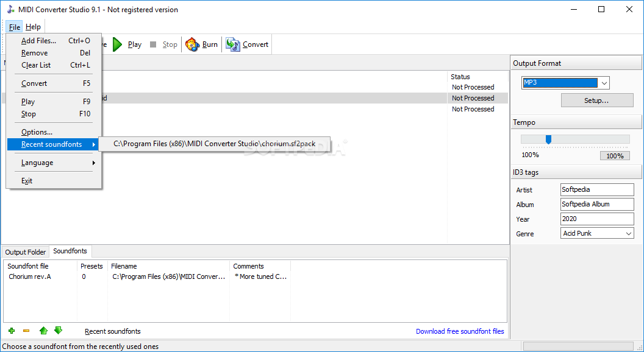Click the highlighted Not Processed status row

point(473,98)
